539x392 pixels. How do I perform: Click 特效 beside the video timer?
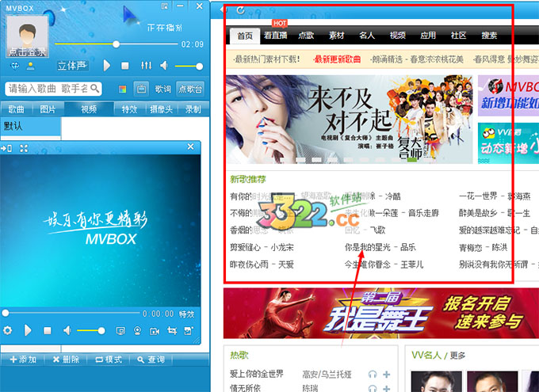pyautogui.click(x=186, y=314)
